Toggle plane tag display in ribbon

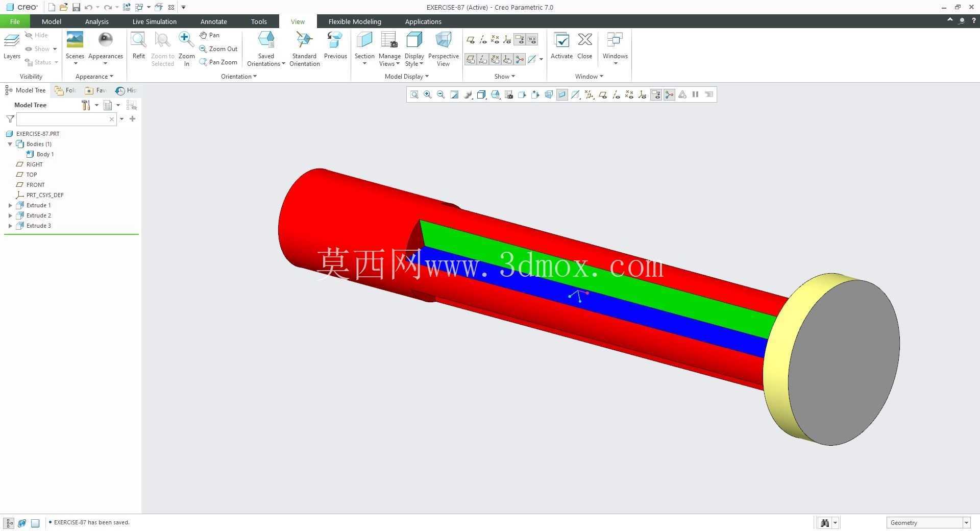(x=471, y=59)
